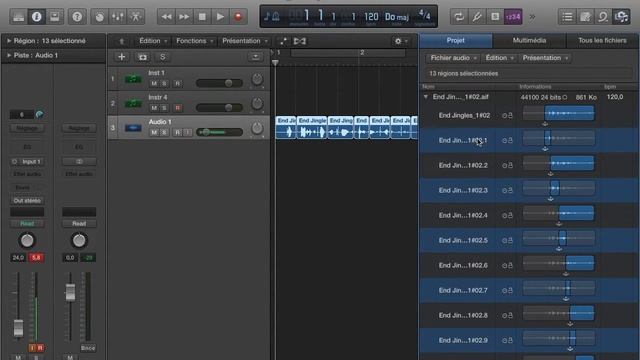
Task: Click the first End Jingle region on timeline
Action: tap(286, 128)
